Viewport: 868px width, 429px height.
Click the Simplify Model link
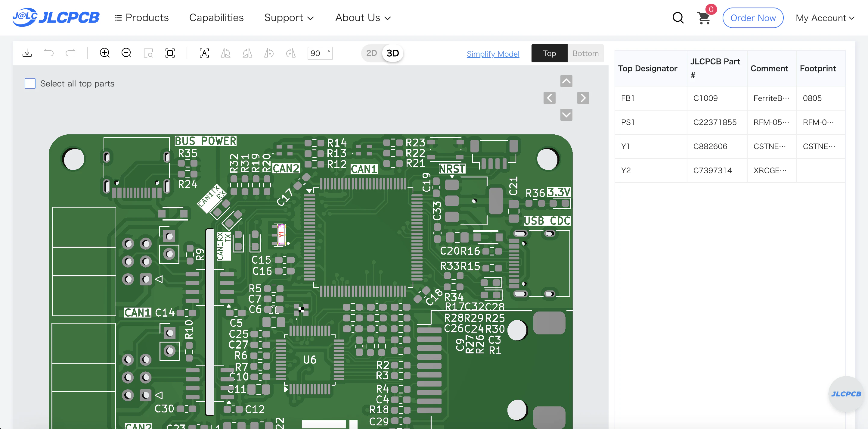(x=493, y=54)
